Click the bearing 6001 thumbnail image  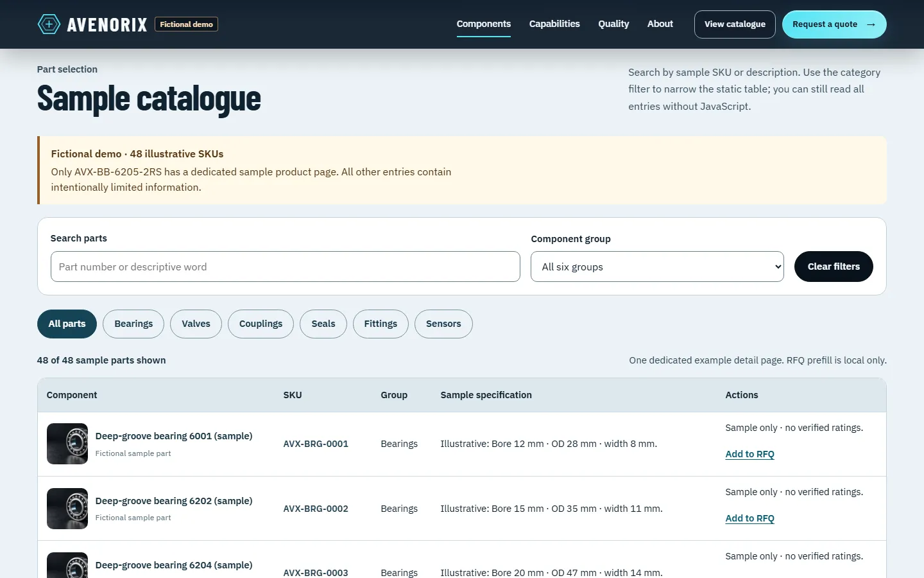(x=67, y=444)
